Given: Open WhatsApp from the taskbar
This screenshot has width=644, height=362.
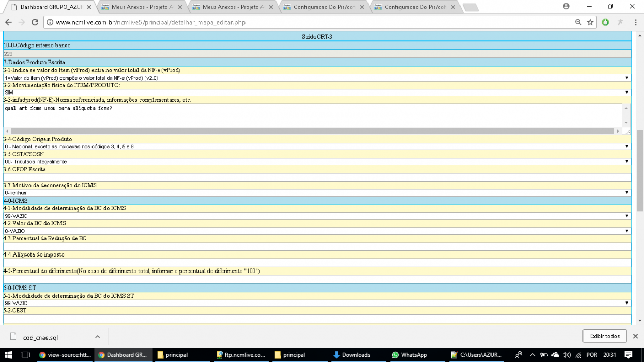Looking at the screenshot, I should click(410, 355).
